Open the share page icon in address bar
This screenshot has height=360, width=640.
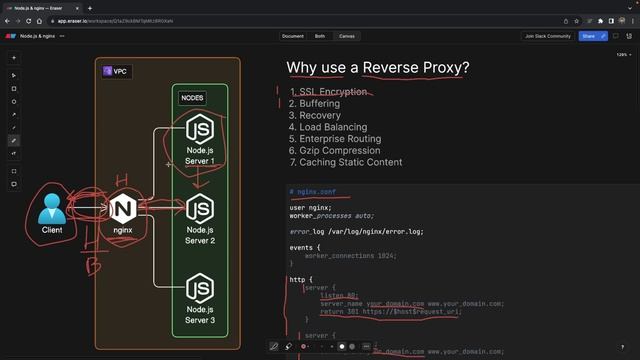click(566, 21)
